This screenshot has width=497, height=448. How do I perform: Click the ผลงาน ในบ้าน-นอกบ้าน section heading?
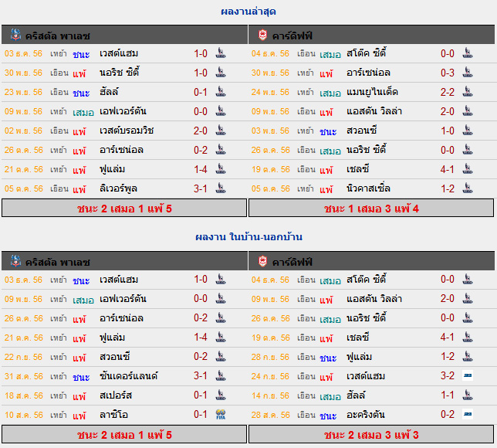pyautogui.click(x=248, y=236)
